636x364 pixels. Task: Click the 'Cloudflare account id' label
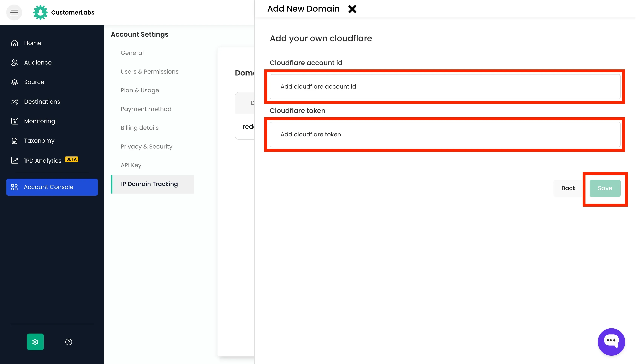tap(306, 63)
